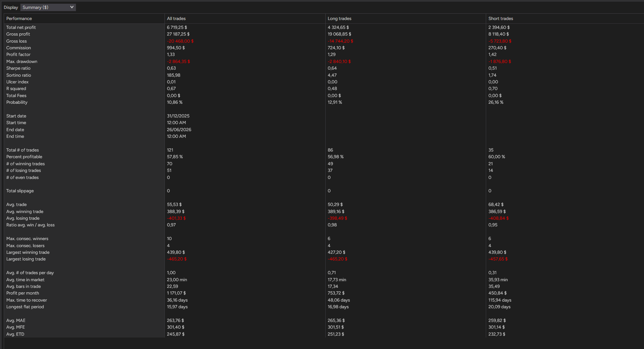Select Short trades percent profitable 60,00 %
The height and width of the screenshot is (349, 644).
click(497, 157)
